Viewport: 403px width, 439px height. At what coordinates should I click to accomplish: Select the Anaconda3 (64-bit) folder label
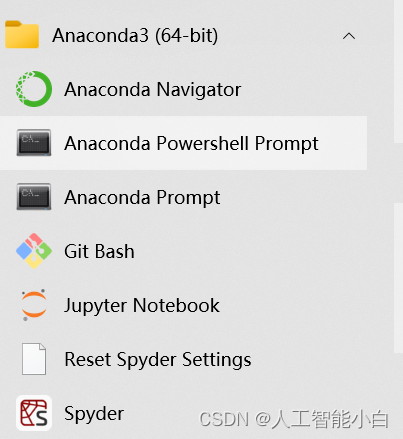tap(135, 35)
